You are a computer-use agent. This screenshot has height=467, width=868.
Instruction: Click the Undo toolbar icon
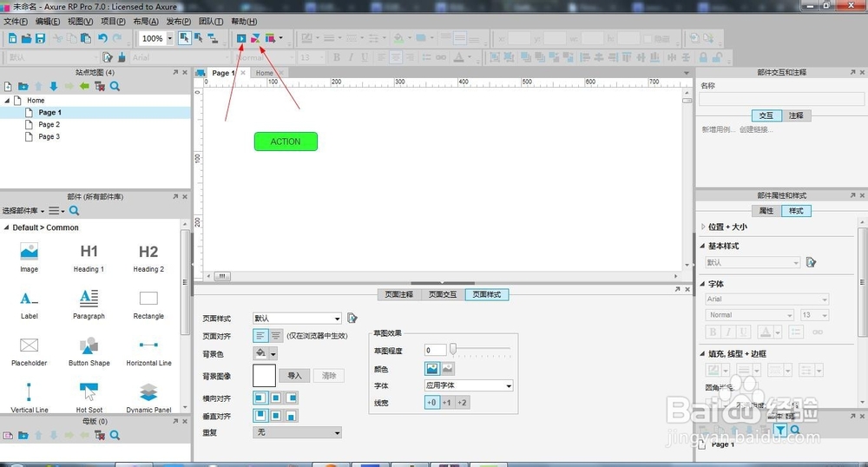102,38
